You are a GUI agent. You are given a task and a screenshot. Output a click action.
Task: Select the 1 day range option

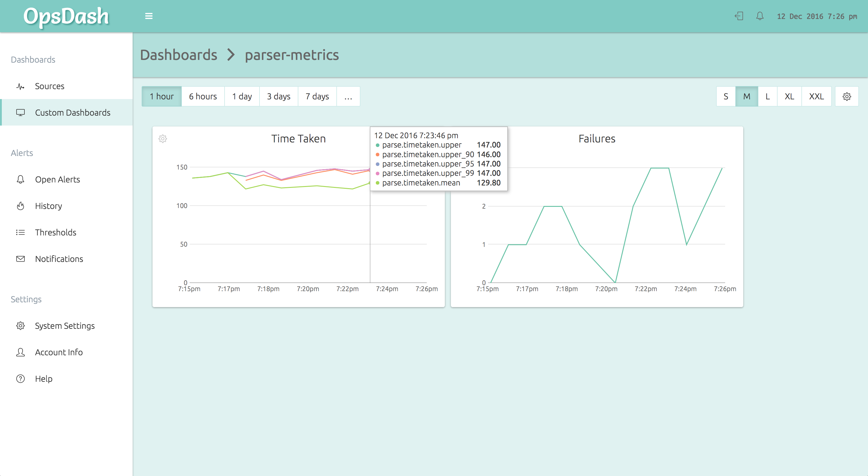pyautogui.click(x=242, y=96)
